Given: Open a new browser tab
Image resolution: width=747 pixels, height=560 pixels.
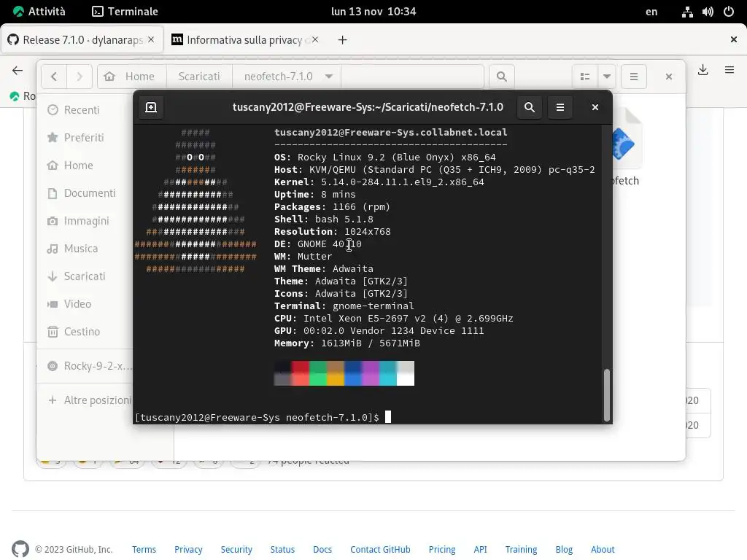Looking at the screenshot, I should 342,40.
